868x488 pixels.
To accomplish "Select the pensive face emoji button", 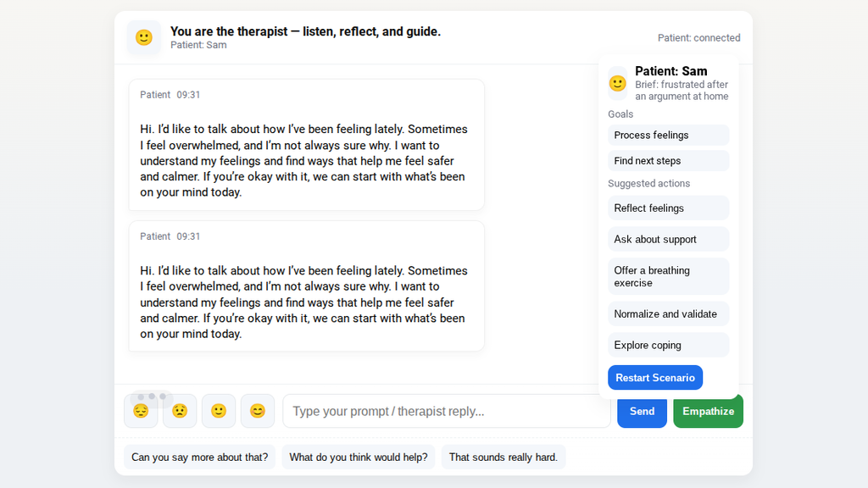I will pos(141,411).
